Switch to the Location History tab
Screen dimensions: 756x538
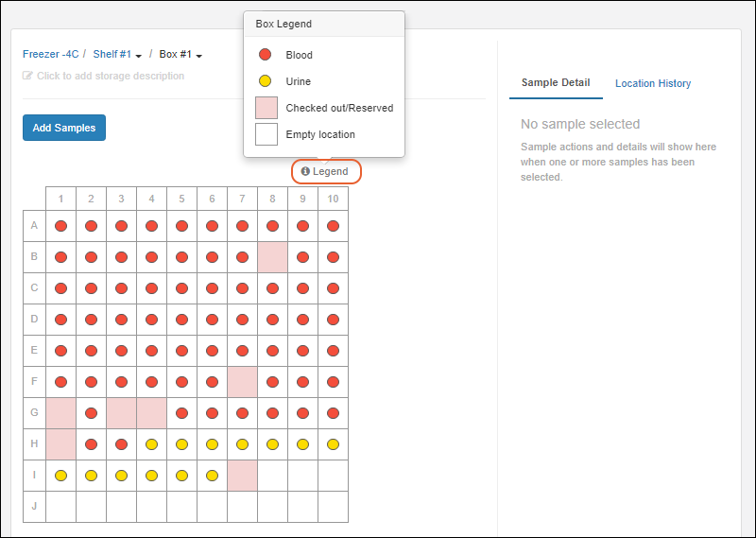coord(652,83)
